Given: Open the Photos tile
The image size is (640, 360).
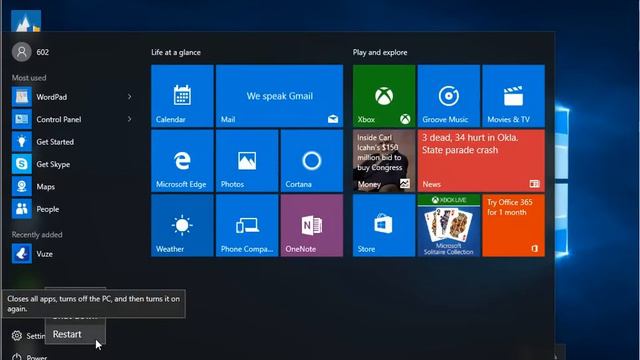Looking at the screenshot, I should click(247, 161).
